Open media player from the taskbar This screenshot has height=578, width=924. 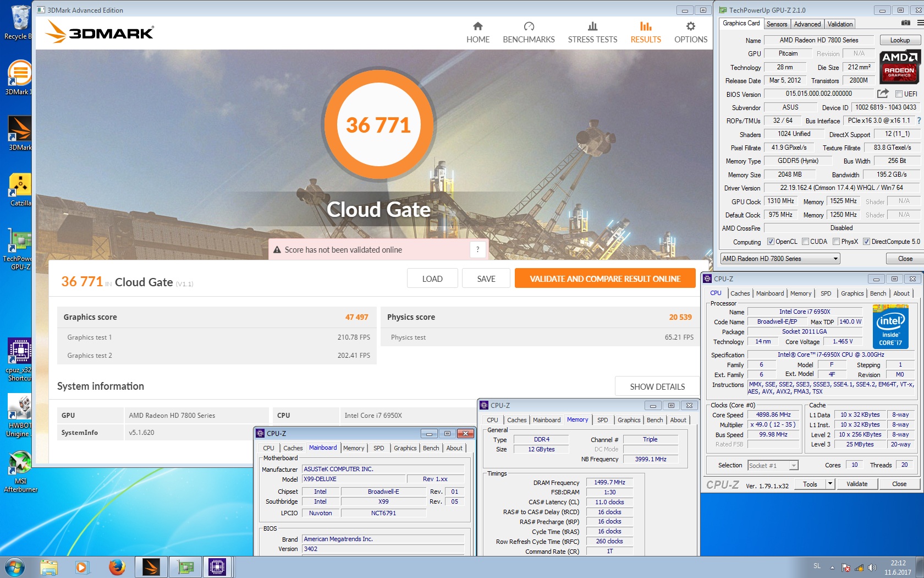[x=81, y=567]
